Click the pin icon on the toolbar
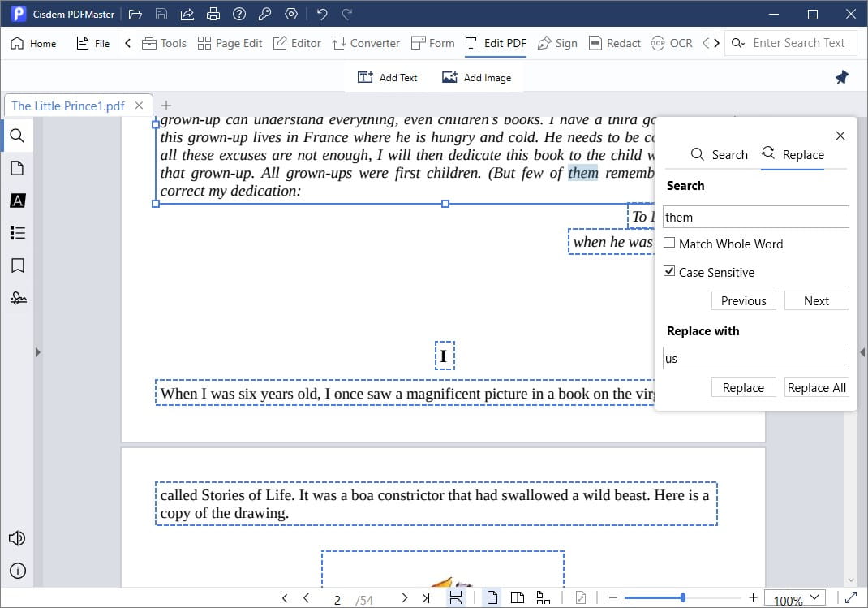The width and height of the screenshot is (868, 608). 841,77
